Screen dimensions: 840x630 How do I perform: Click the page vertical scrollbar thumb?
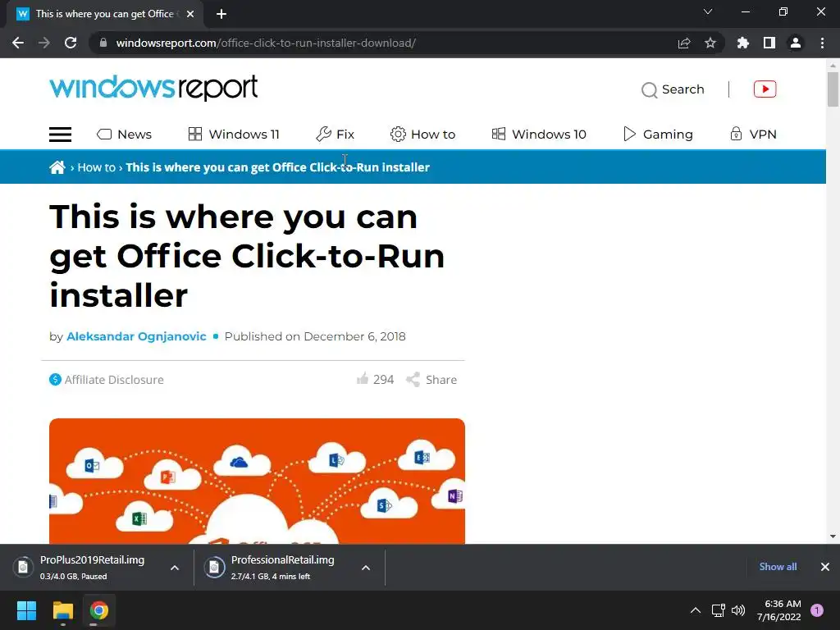pos(833,89)
